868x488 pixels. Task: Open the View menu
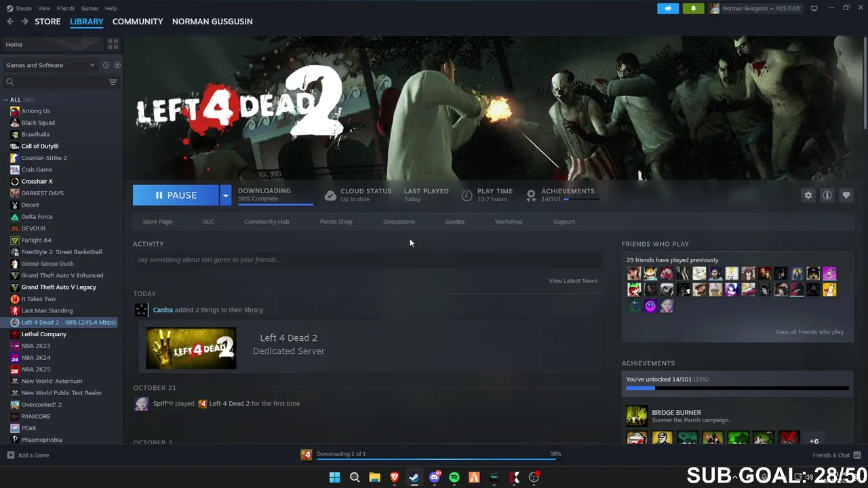tap(44, 8)
